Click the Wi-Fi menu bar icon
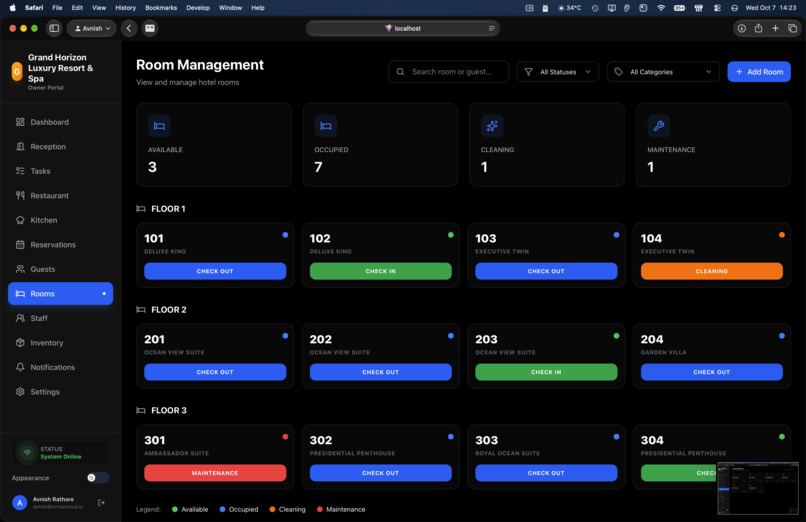The height and width of the screenshot is (522, 806). [x=661, y=8]
